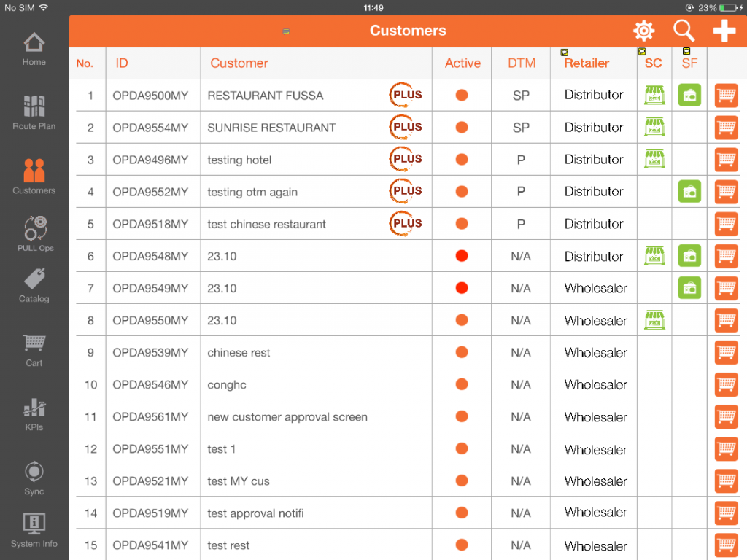Open settings gear in Customers header
Viewport: 747px width, 560px height.
643,31
